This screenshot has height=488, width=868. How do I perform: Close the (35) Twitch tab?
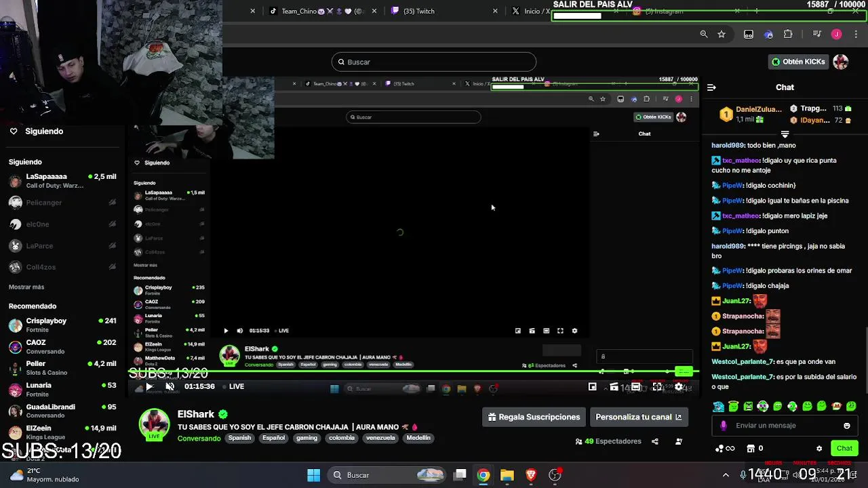coord(495,11)
